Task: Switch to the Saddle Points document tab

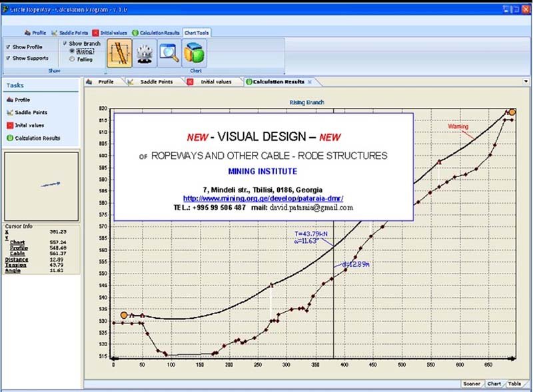Action: point(152,82)
